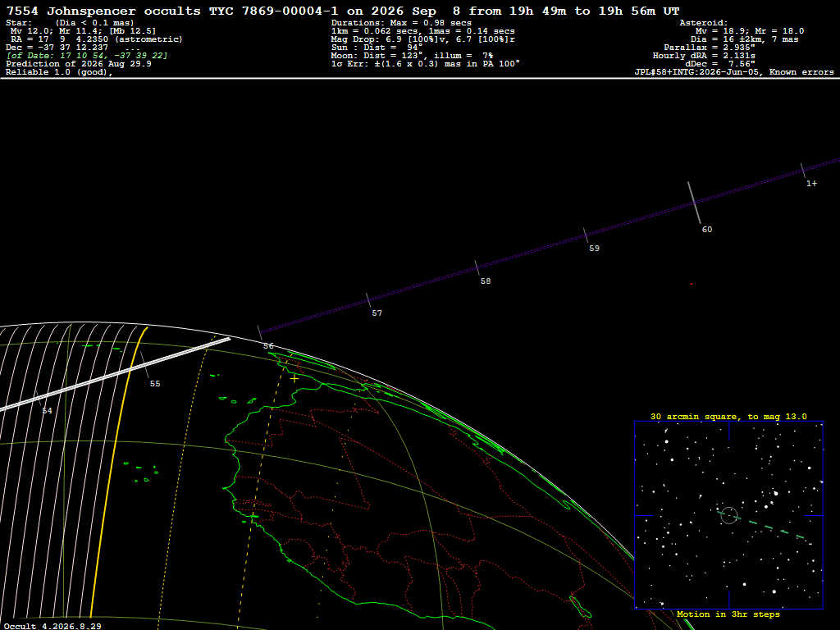840x630 pixels.
Task: Click the 57 minute tick label on path
Action: pyautogui.click(x=377, y=313)
